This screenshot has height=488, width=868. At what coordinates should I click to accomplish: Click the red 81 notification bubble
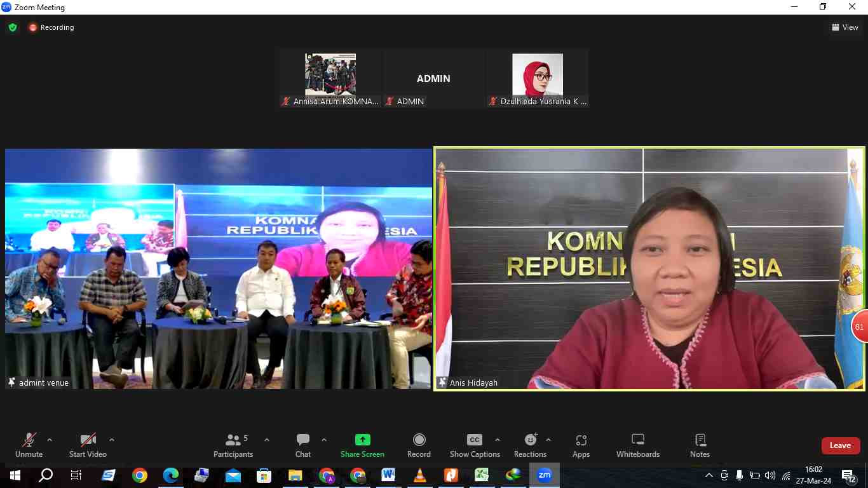(860, 327)
